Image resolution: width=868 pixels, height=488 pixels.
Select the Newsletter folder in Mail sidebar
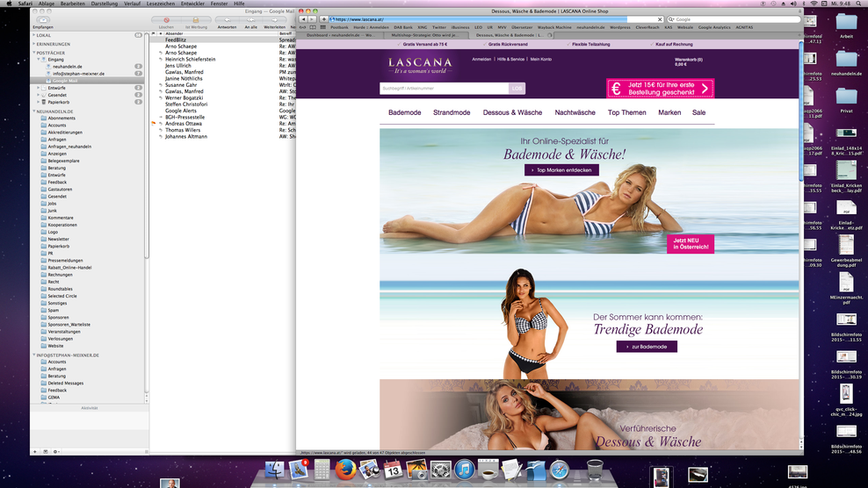(58, 239)
